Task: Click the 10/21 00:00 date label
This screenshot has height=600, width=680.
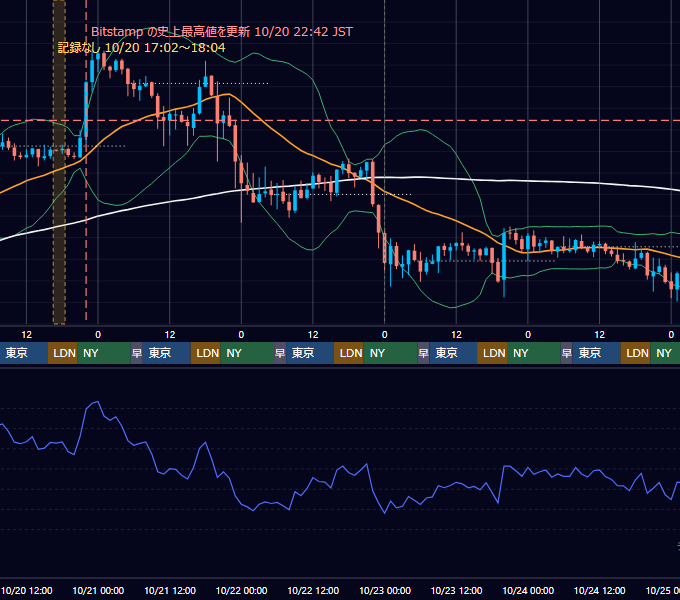Action: point(98,590)
